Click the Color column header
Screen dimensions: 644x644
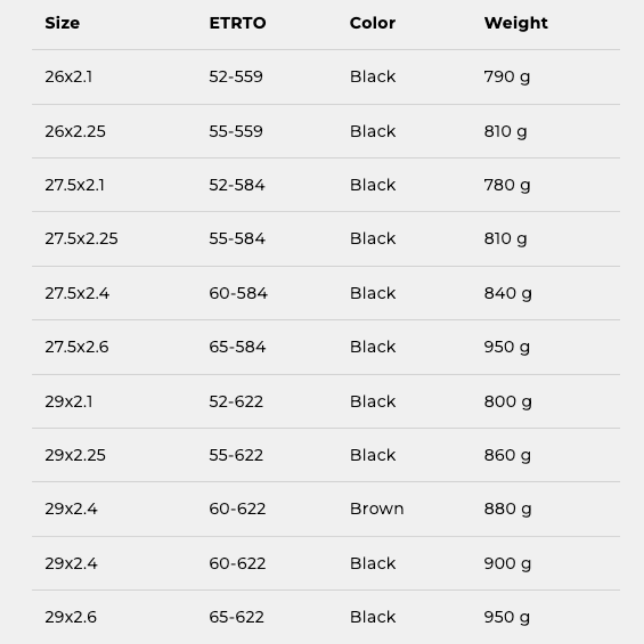pyautogui.click(x=373, y=23)
